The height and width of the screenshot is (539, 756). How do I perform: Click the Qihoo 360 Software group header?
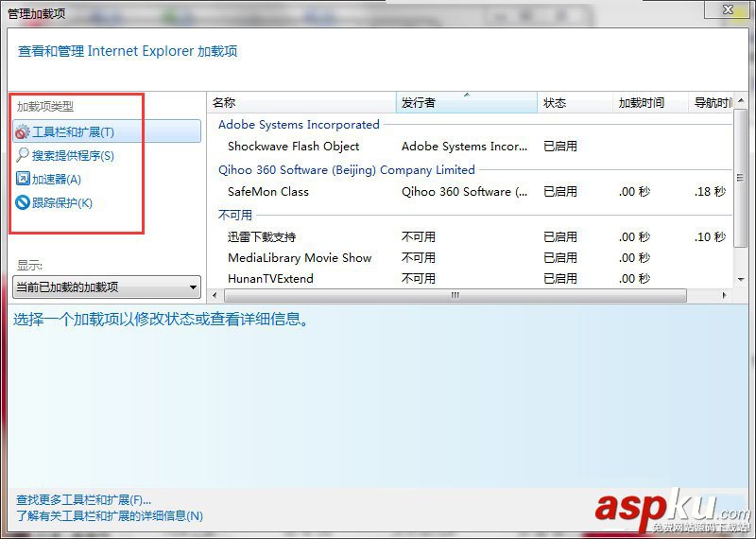coord(347,170)
